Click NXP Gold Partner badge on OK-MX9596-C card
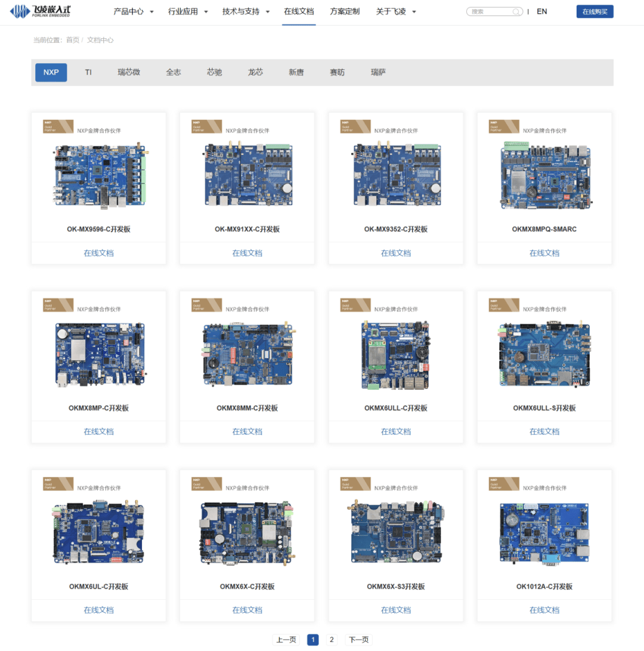Viewport: 644px width, 651px height. click(x=58, y=126)
